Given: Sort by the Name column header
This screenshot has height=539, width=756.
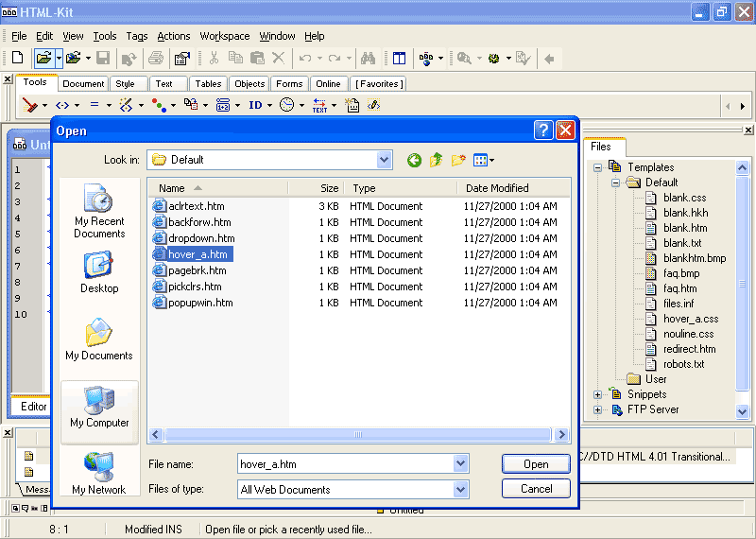Looking at the screenshot, I should 218,188.
